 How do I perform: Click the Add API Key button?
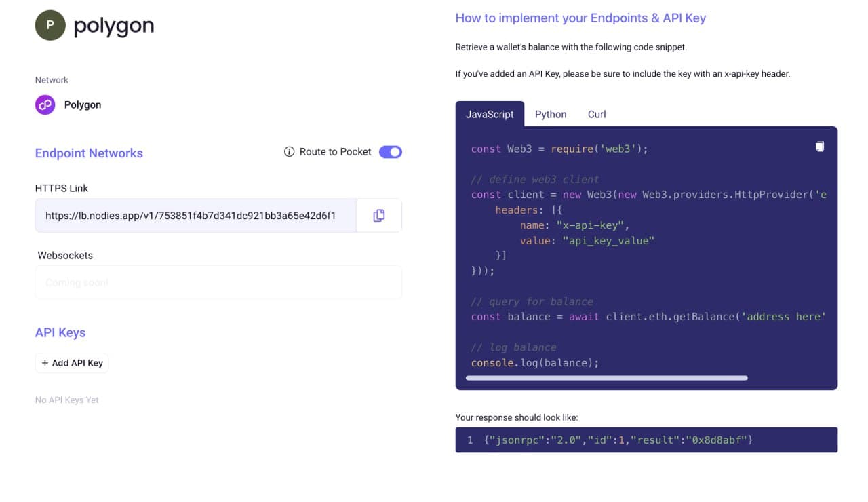(x=72, y=363)
